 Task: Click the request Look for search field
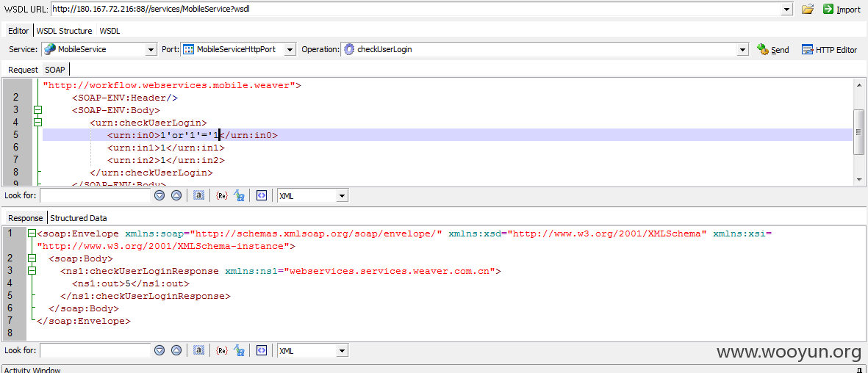click(96, 196)
